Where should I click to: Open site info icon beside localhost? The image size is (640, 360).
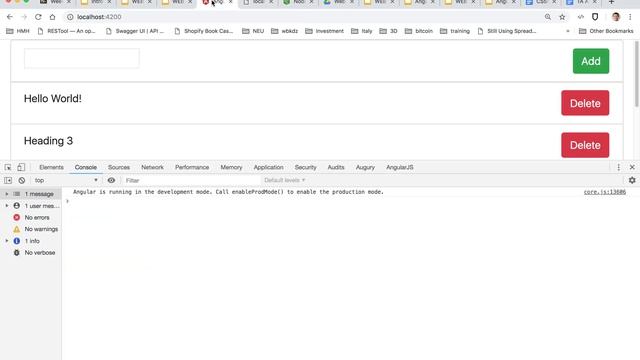coord(70,17)
